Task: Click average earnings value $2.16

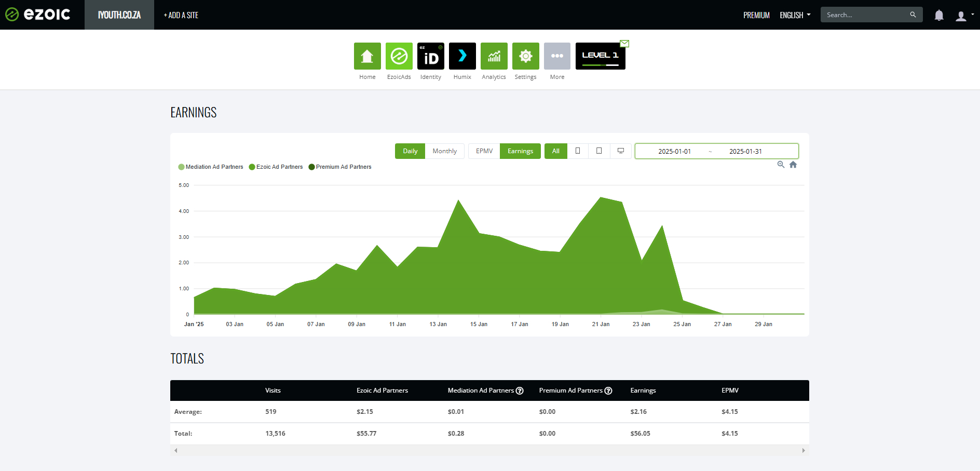Action: coord(638,411)
